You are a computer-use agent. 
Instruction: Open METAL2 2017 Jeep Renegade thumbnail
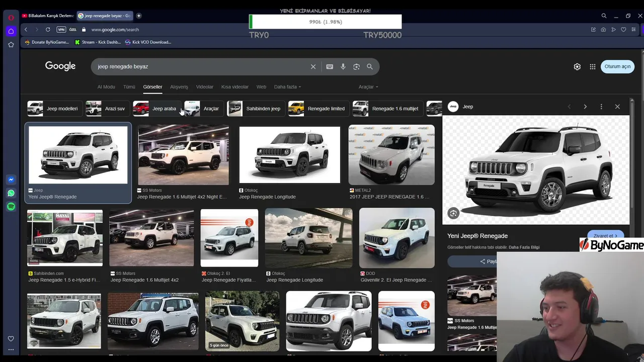click(391, 155)
